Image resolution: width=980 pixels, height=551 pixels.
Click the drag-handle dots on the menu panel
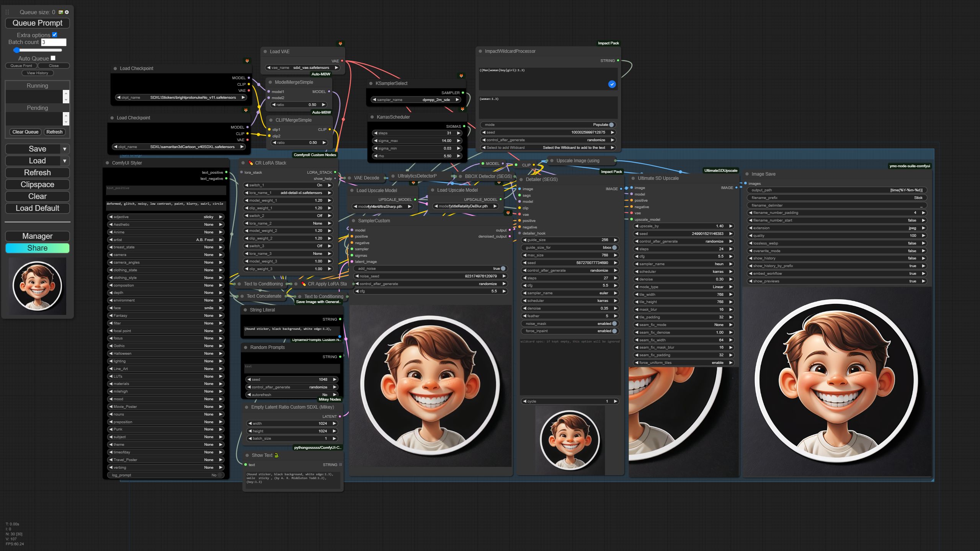click(7, 12)
